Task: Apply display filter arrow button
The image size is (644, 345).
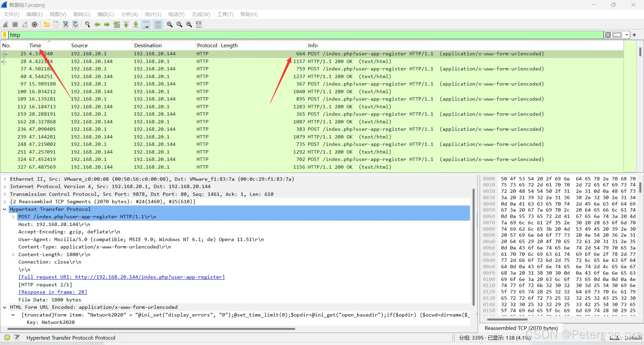Action: (617, 35)
